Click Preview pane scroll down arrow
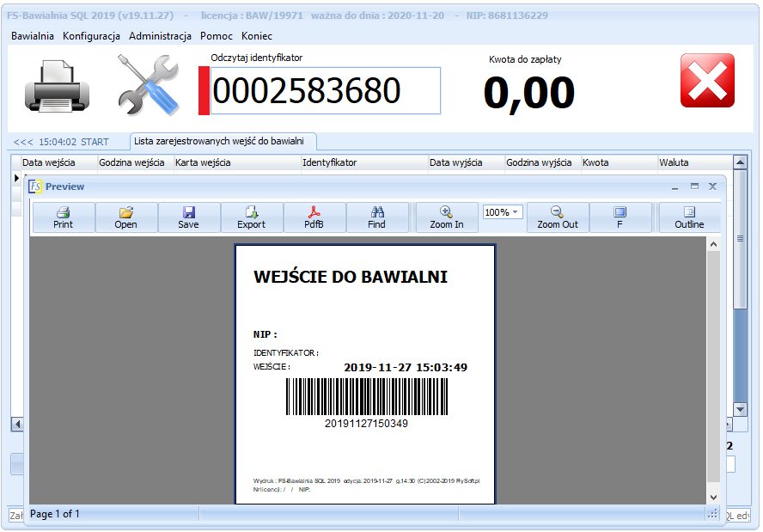Screen dimensions: 763x532 tap(713, 498)
